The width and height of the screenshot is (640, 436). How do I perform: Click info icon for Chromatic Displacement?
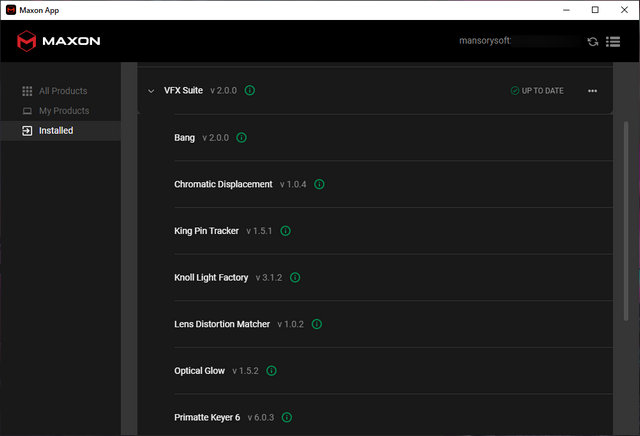tap(319, 184)
